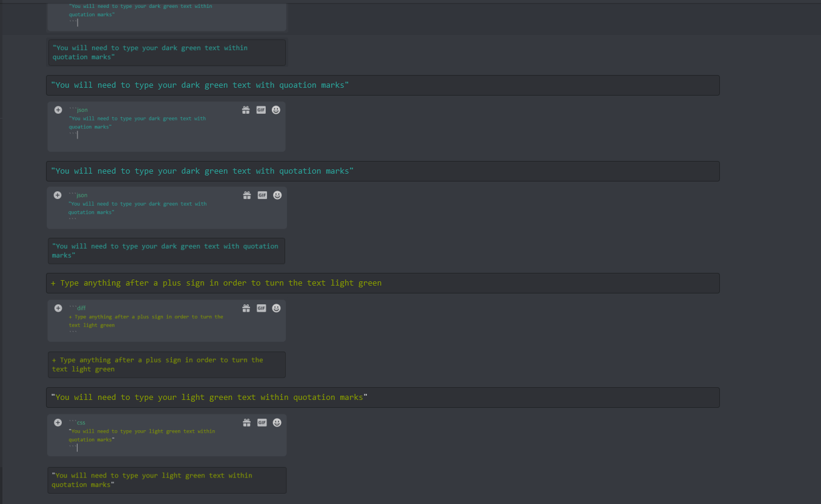Open the gift icon in the diff message box
The height and width of the screenshot is (504, 821).
coord(246,308)
